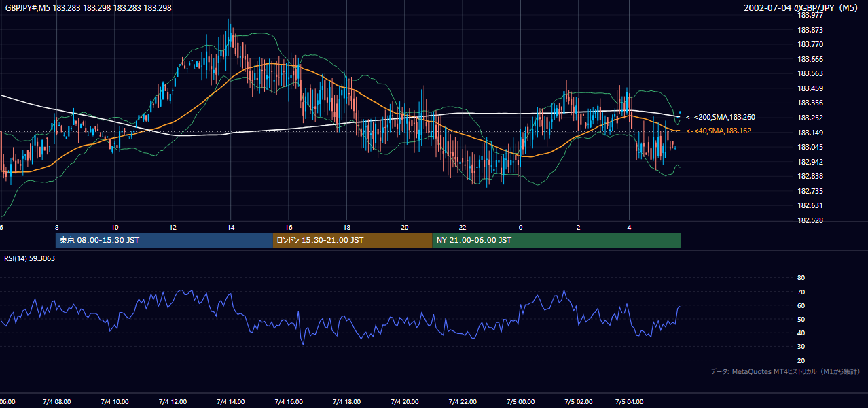Click hour marker 0 under the price chart
868x408 pixels.
coord(521,227)
